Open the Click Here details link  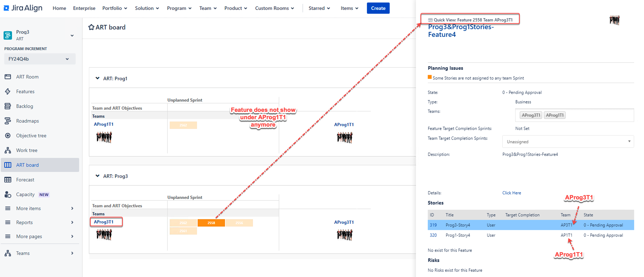tap(511, 193)
